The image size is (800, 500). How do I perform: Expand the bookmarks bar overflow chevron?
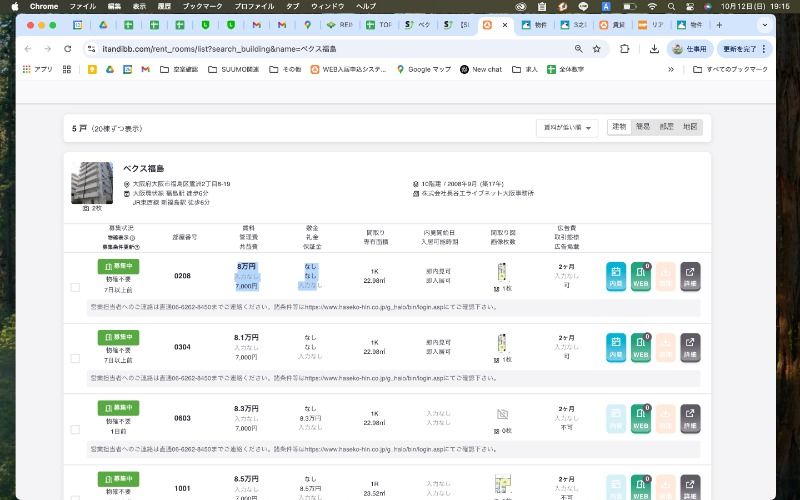(x=670, y=70)
